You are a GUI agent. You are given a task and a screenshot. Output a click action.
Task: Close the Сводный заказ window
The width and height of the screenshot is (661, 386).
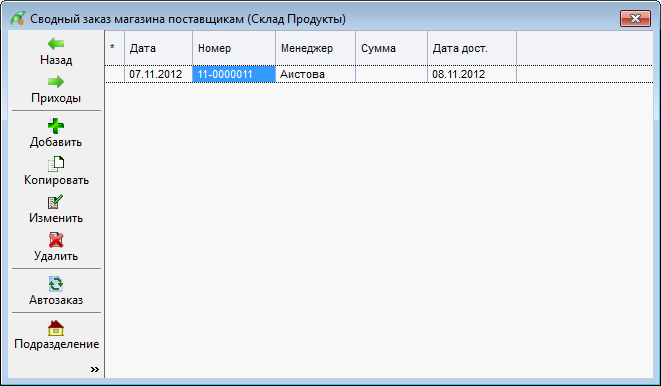635,19
